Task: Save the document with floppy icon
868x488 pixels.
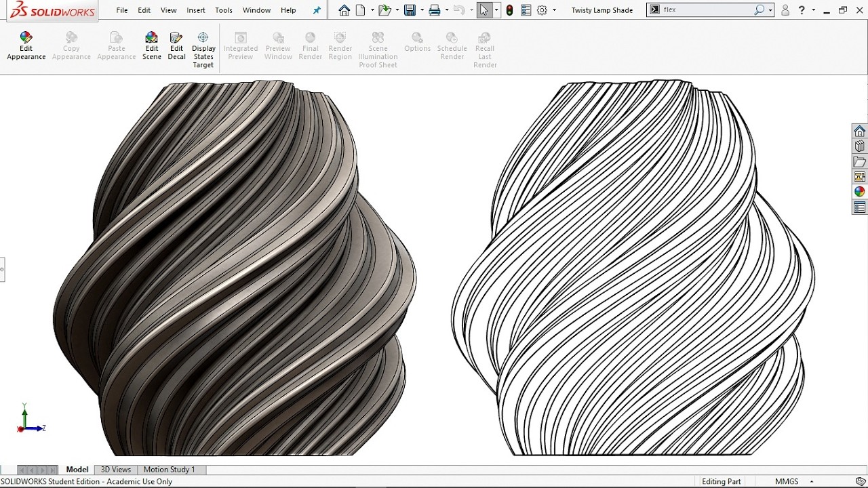Action: [x=410, y=10]
